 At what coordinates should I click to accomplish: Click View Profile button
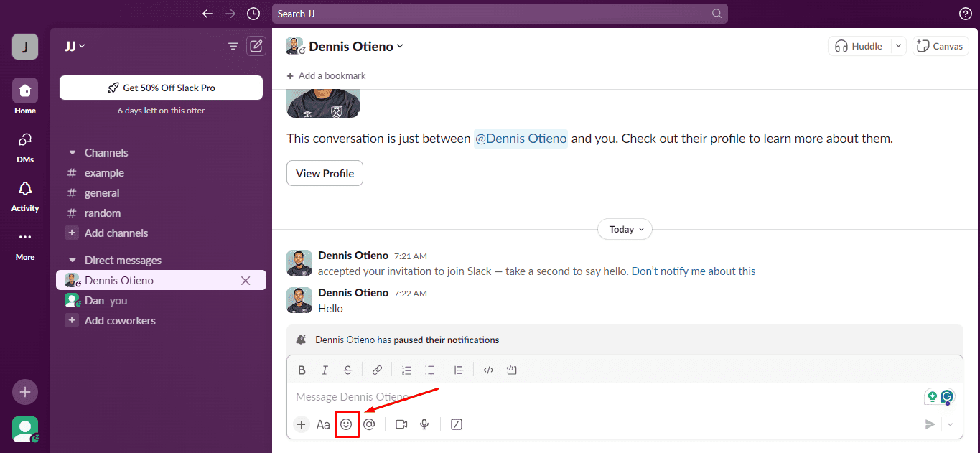pyautogui.click(x=325, y=173)
